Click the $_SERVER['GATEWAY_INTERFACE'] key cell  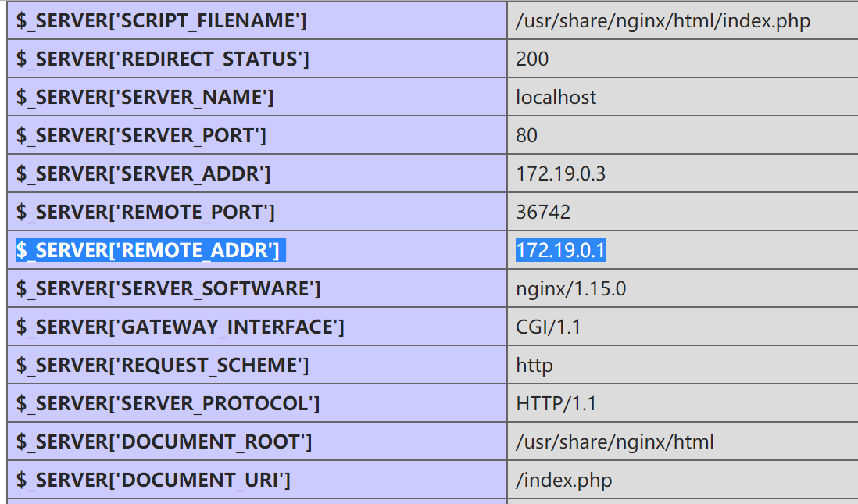click(257, 327)
